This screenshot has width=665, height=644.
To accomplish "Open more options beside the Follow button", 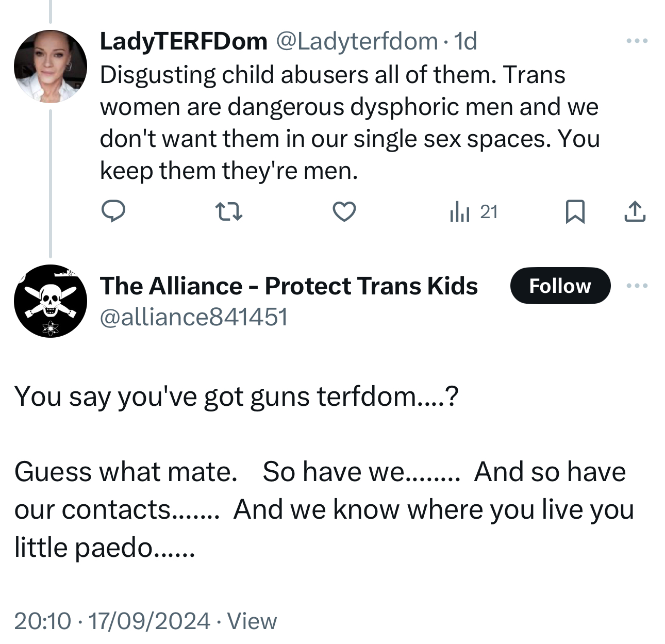I will (x=637, y=285).
